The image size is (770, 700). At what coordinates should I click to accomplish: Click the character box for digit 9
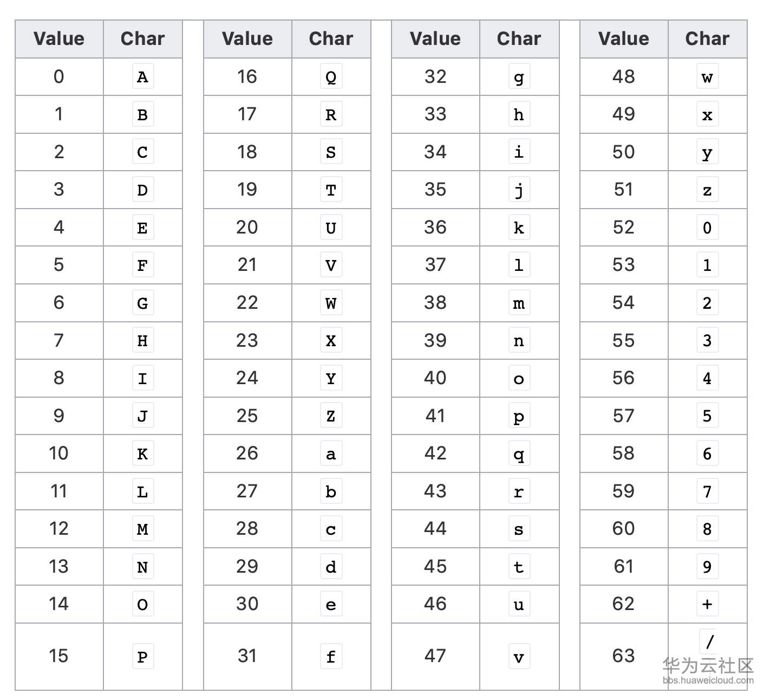coord(707,567)
